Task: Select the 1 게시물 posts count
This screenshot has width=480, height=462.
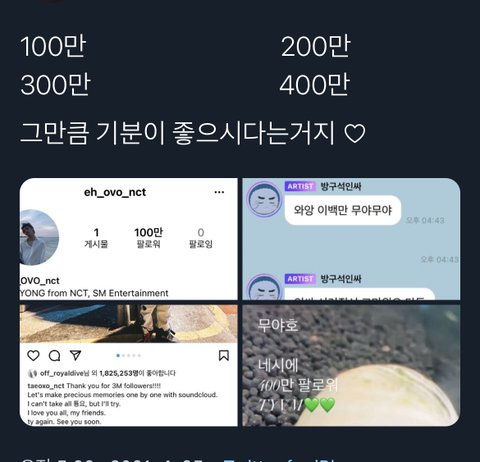Action: 96,238
